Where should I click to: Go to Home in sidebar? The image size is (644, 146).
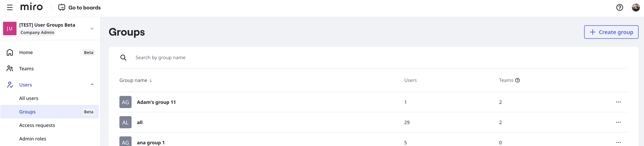pyautogui.click(x=26, y=52)
